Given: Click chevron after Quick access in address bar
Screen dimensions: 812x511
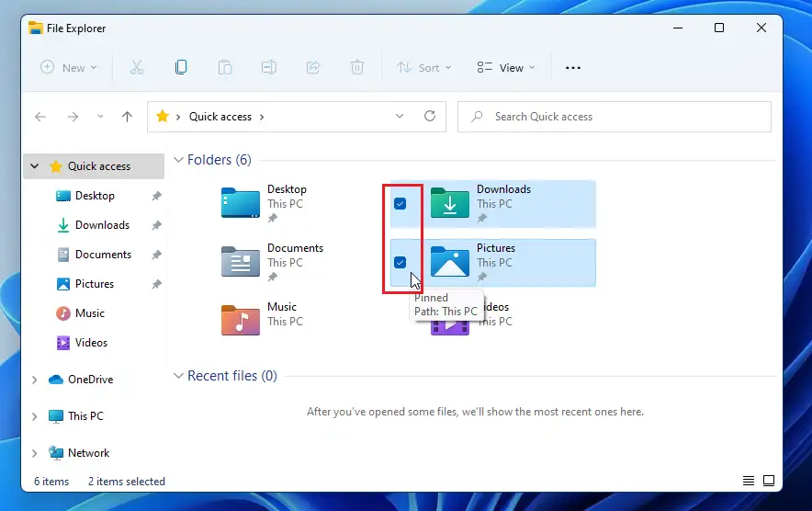Looking at the screenshot, I should coord(262,117).
